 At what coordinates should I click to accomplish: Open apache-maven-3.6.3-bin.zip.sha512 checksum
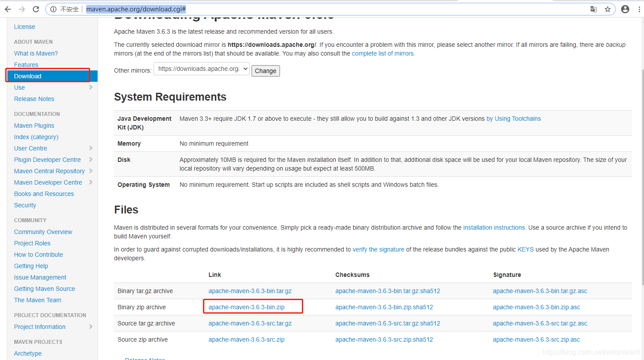click(x=384, y=307)
